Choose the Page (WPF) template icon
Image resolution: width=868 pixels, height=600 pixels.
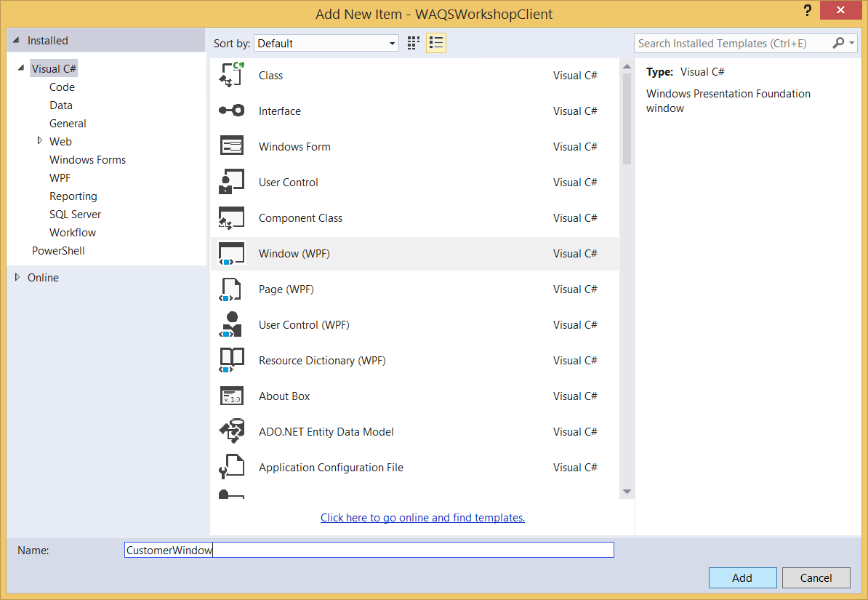click(230, 289)
